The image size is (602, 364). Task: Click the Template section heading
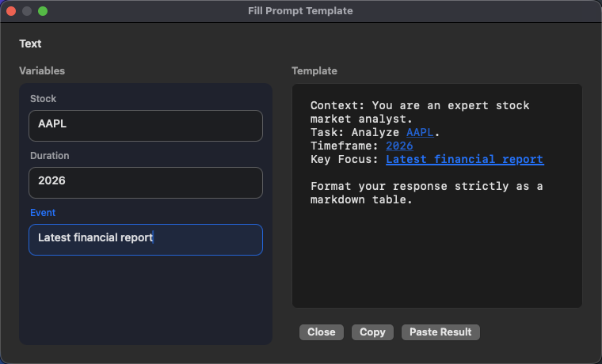314,71
